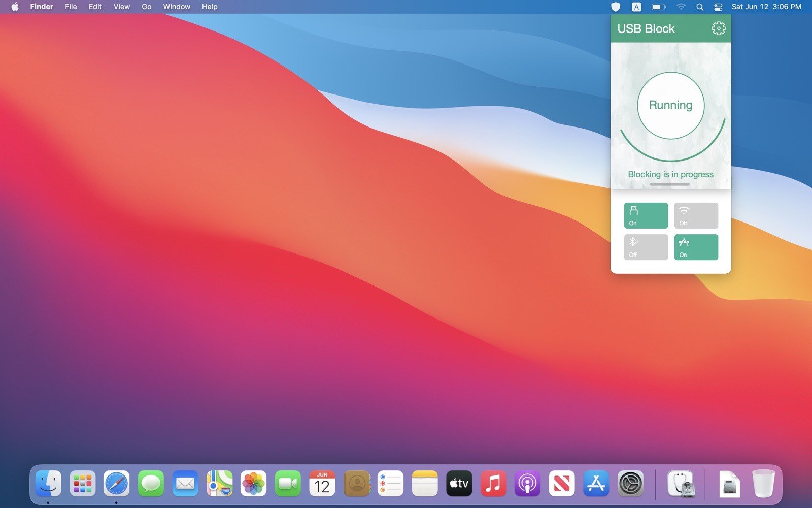Open System Preferences in the Dock

click(x=630, y=483)
